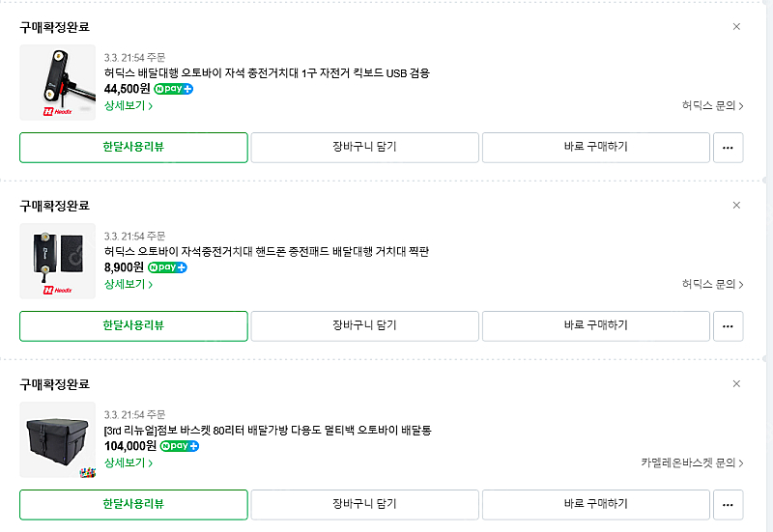Write 한달사용리뷰 for the delivery basket
The height and width of the screenshot is (532, 773).
click(x=133, y=505)
